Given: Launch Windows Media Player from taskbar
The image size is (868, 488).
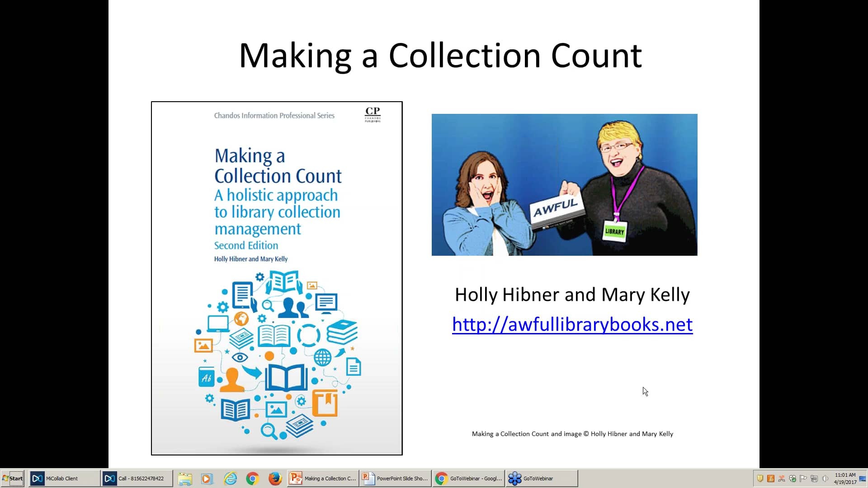Looking at the screenshot, I should point(207,479).
